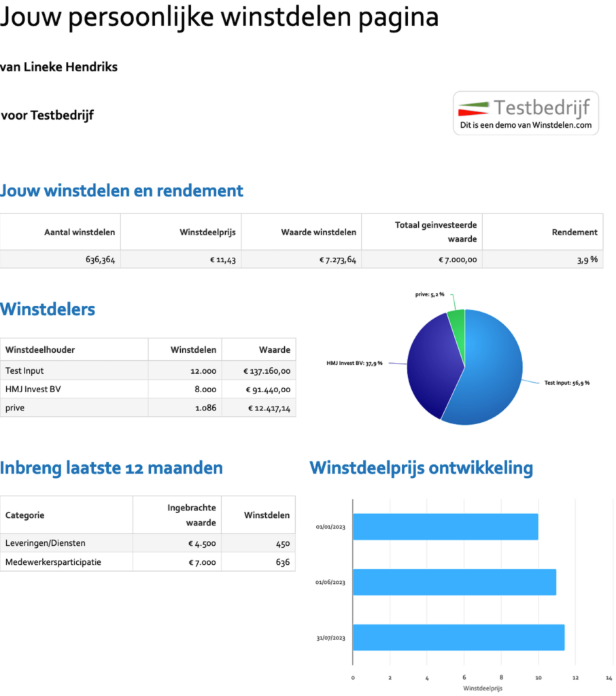Collapse the 'Inbreng laatste 12 maanden' section

pos(112,468)
